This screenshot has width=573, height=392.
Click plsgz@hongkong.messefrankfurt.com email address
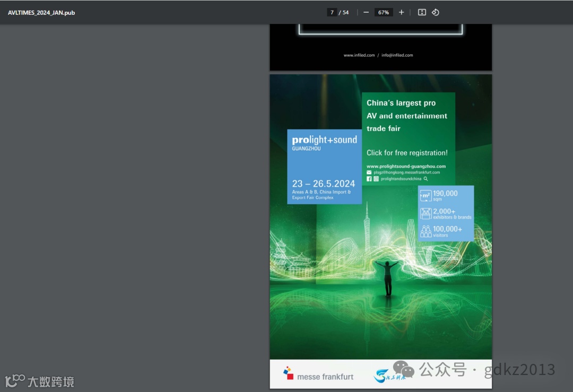pyautogui.click(x=407, y=172)
